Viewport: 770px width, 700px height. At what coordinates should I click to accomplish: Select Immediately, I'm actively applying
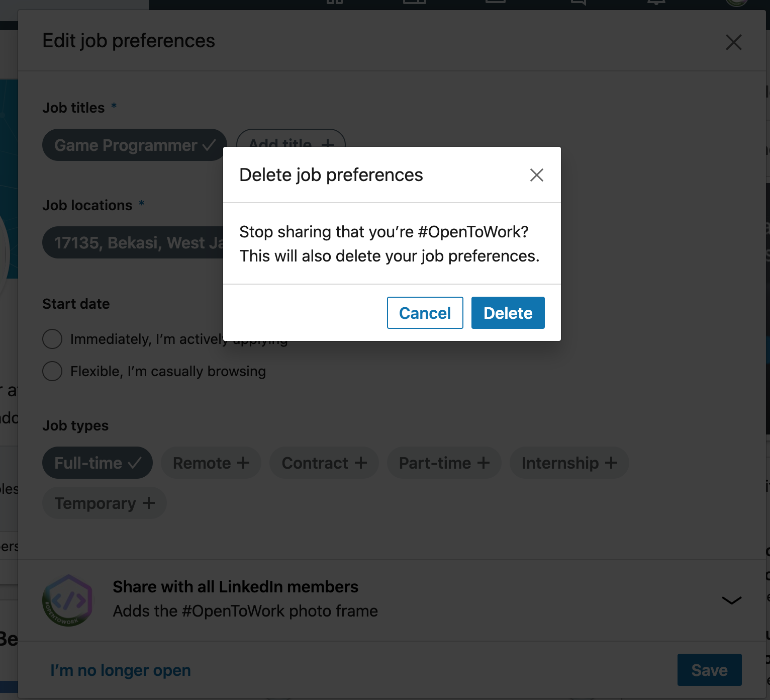click(53, 339)
